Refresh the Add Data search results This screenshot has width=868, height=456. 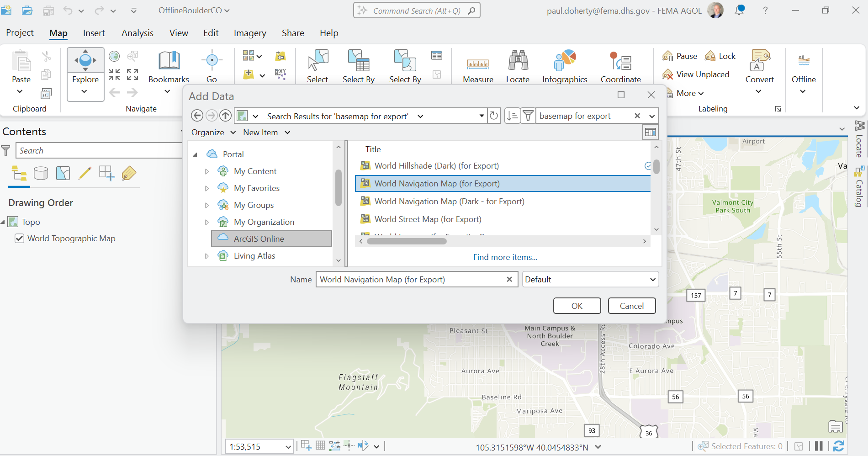494,116
